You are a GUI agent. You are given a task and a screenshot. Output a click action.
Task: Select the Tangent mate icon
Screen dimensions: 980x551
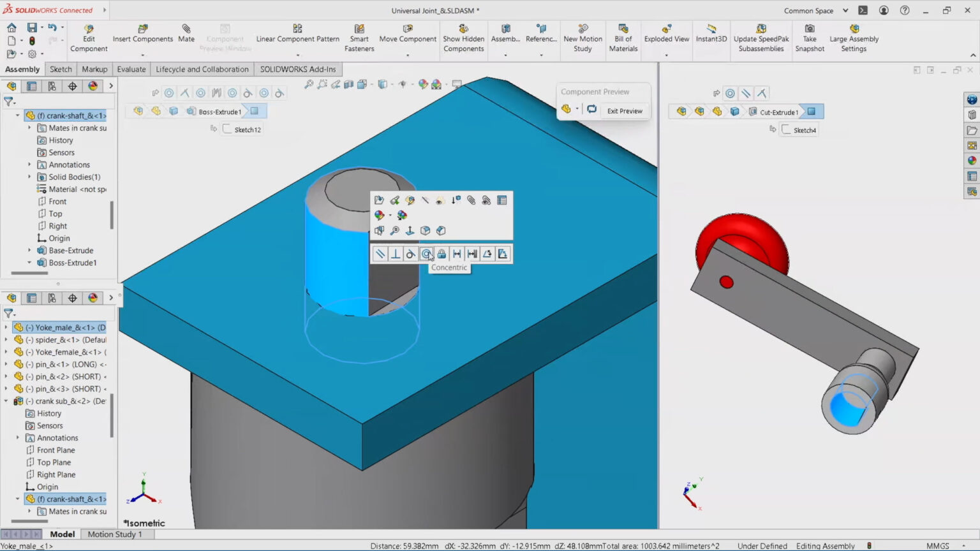[x=411, y=253]
